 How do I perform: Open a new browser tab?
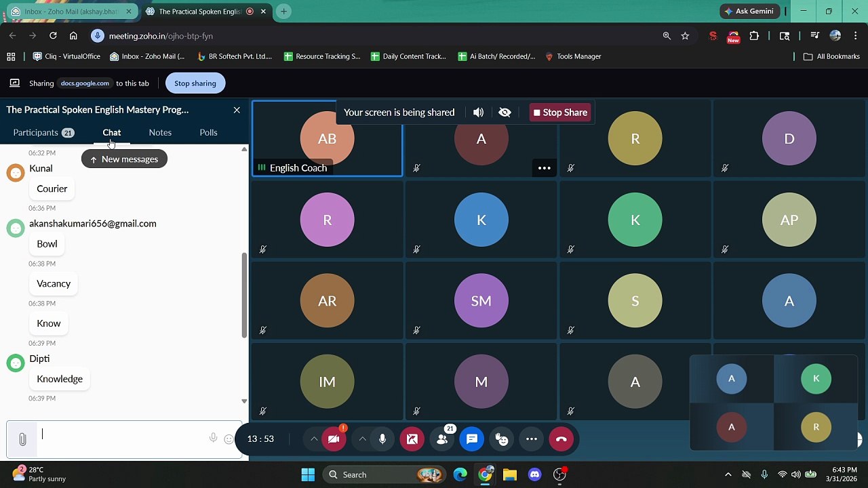(283, 12)
